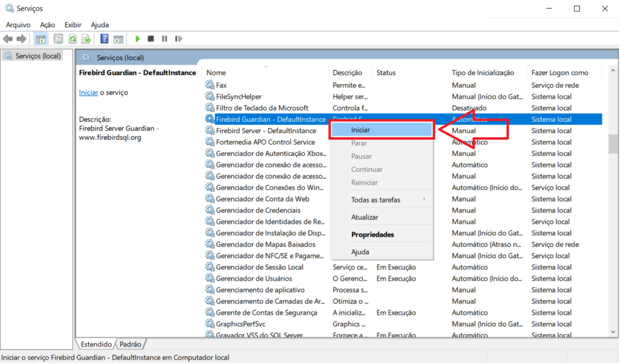The image size is (620, 364).
Task: Open the Arquivo menu
Action: click(x=18, y=25)
